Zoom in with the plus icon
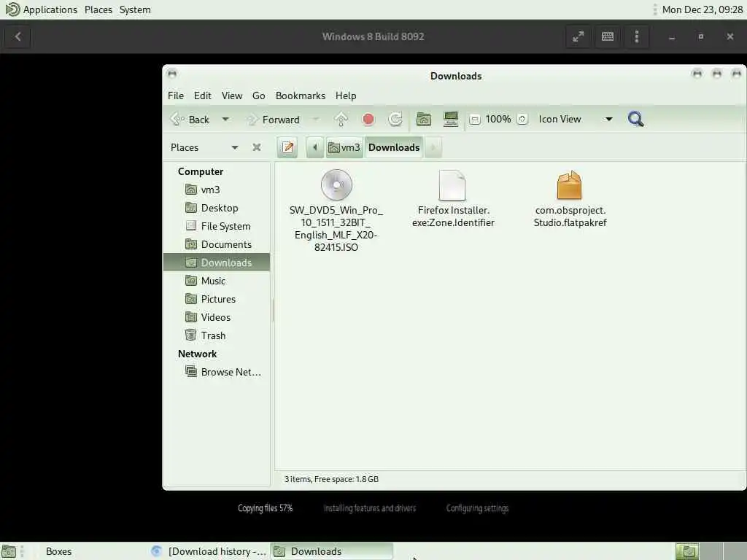The height and width of the screenshot is (560, 747). pos(522,119)
